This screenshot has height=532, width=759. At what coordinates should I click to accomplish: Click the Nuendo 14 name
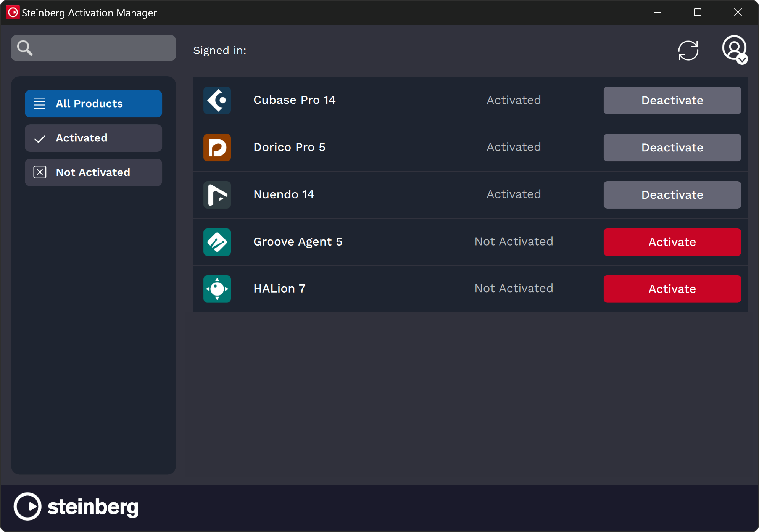click(284, 194)
